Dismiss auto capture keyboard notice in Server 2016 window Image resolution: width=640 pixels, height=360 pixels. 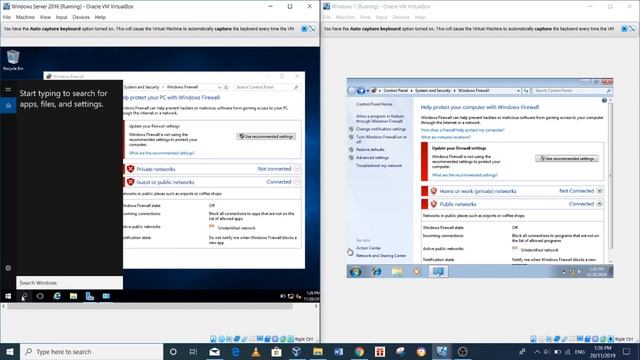(304, 29)
